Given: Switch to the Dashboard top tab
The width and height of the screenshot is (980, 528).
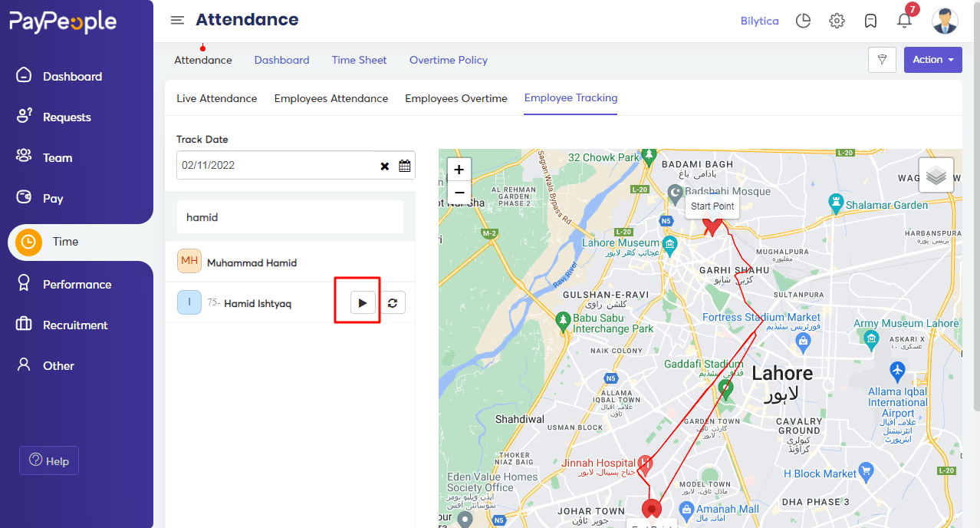Looking at the screenshot, I should click(x=282, y=60).
